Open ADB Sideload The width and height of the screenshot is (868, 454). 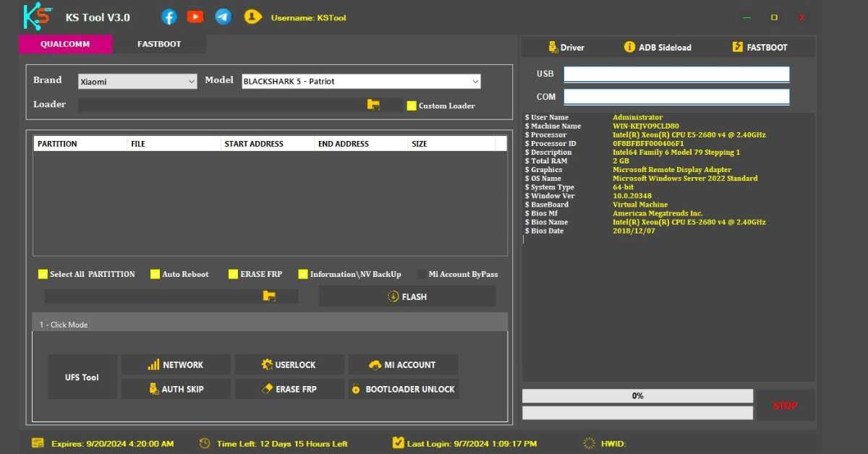click(x=658, y=47)
